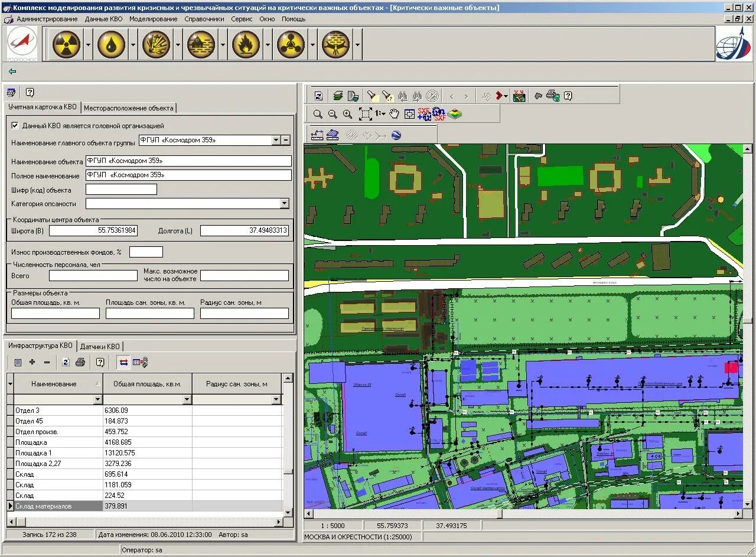Switch to Датчики КВО tab
Image resolution: width=756 pixels, height=557 pixels.
click(x=100, y=347)
